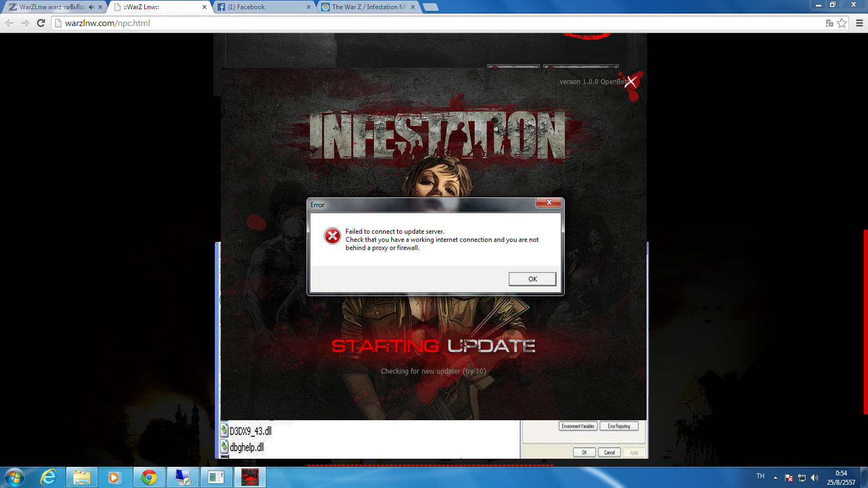This screenshot has width=868, height=488.
Task: Open the network connection tray icon
Action: [x=802, y=478]
